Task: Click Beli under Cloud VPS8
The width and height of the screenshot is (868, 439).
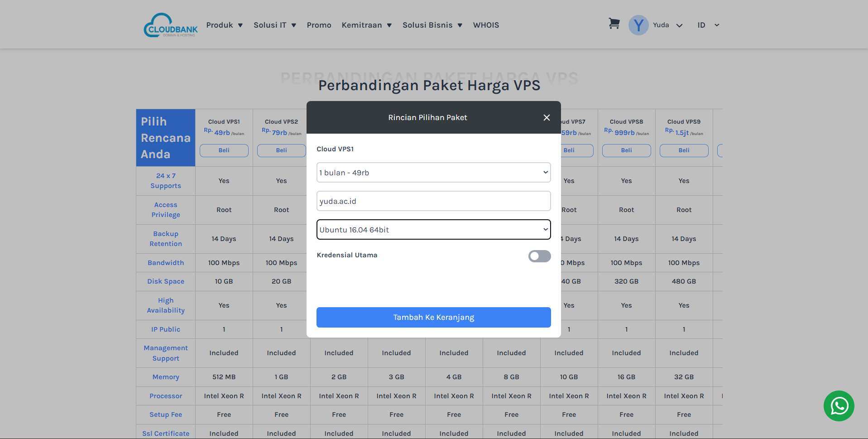Action: (626, 150)
